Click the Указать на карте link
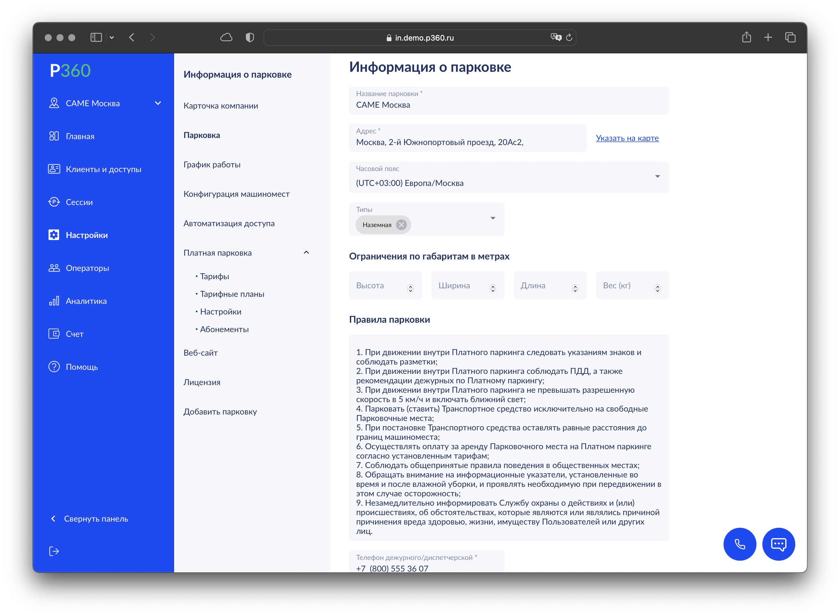840x616 pixels. (627, 138)
